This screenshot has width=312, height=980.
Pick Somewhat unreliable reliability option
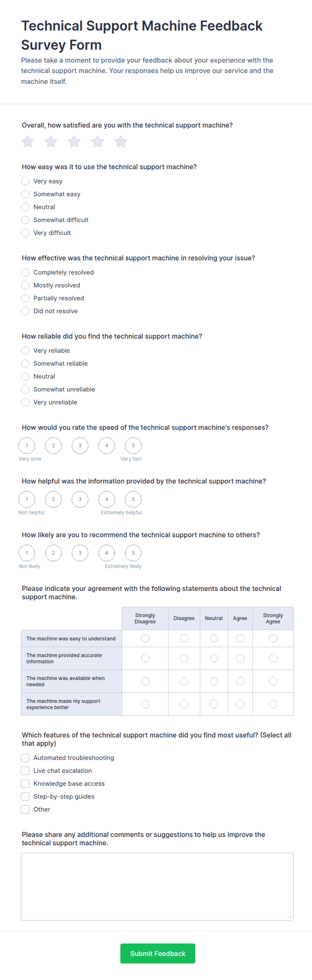tap(25, 389)
